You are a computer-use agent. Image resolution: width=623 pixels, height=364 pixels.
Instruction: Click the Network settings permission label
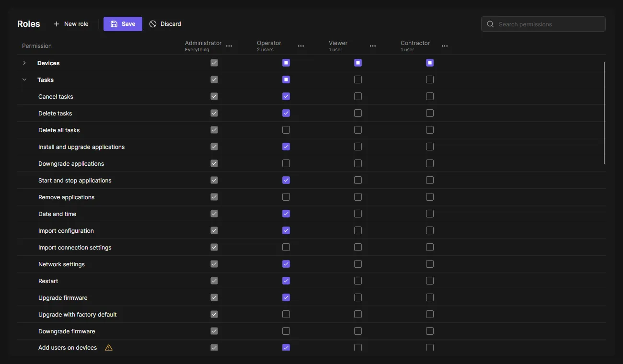click(x=61, y=264)
